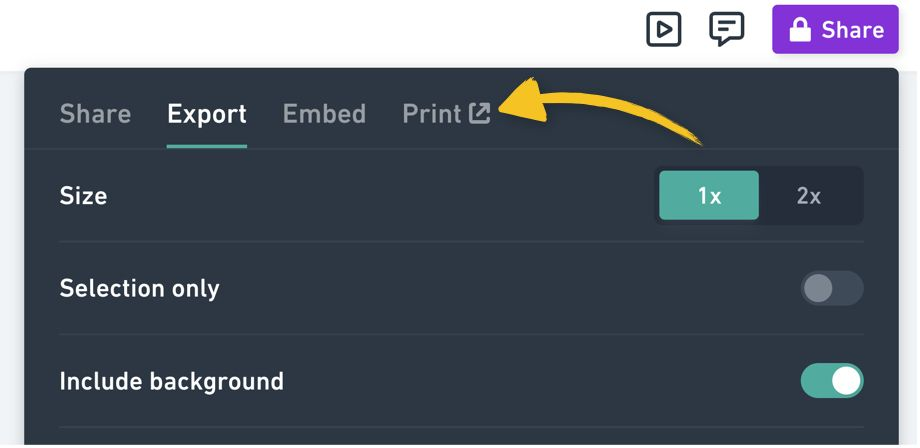Image resolution: width=920 pixels, height=448 pixels.
Task: Click the Include background label text
Action: click(x=171, y=381)
